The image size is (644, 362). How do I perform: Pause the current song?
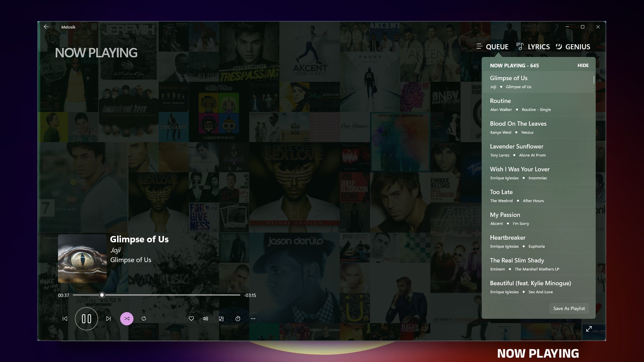(x=87, y=319)
